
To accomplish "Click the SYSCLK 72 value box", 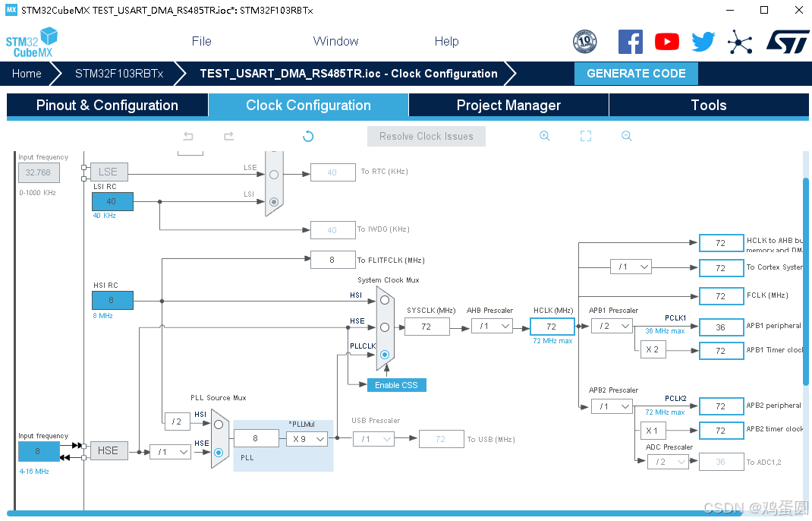I will (x=426, y=327).
